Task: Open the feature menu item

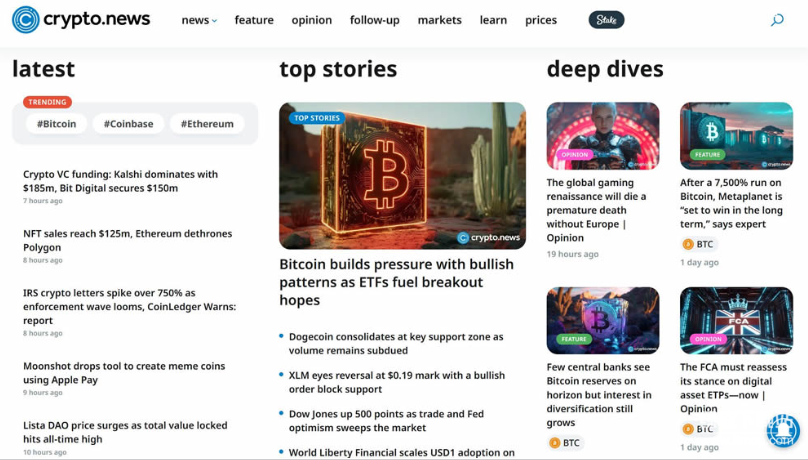Action: pos(254,20)
